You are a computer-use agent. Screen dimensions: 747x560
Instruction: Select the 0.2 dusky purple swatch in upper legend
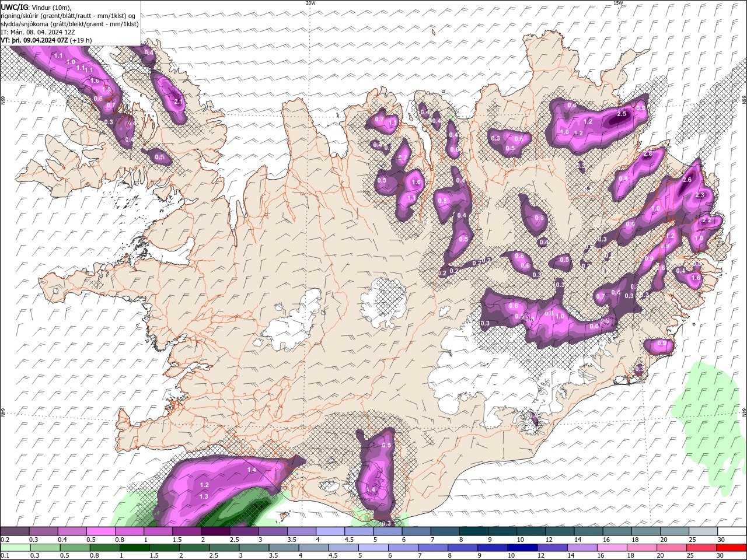[15, 531]
